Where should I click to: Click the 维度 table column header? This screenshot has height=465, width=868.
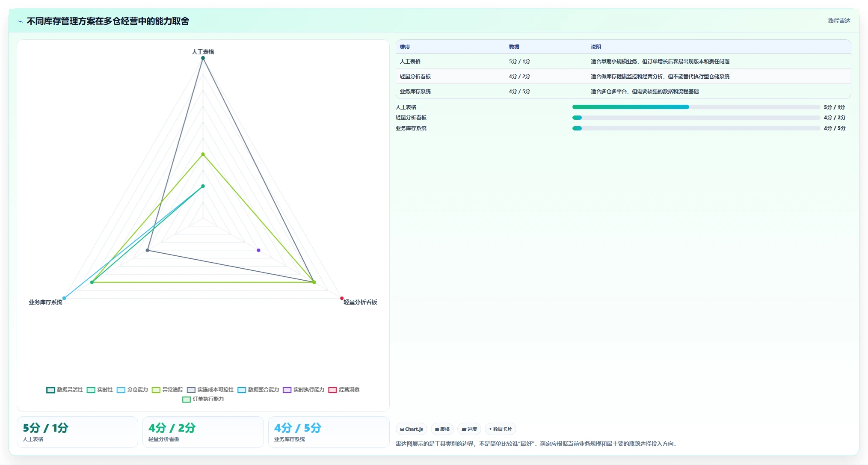(x=405, y=47)
